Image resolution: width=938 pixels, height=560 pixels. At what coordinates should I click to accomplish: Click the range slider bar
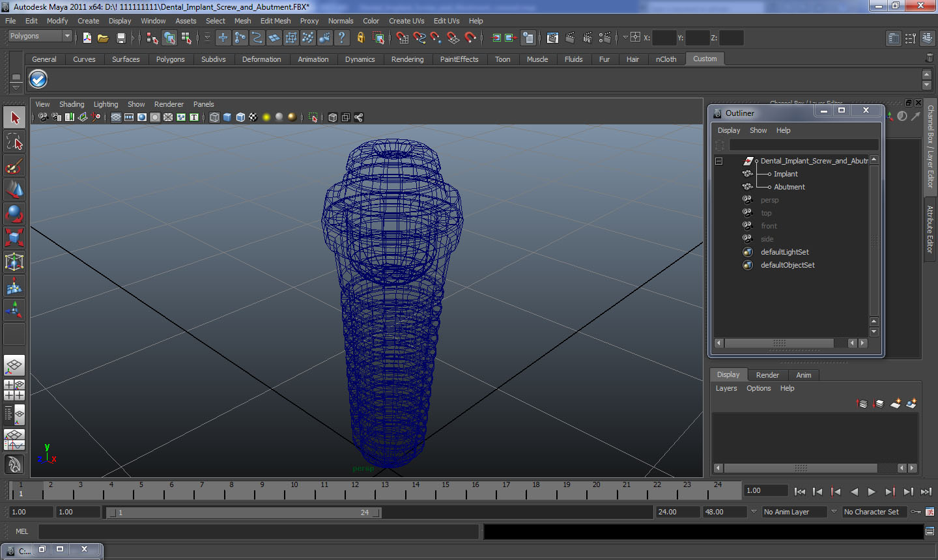pyautogui.click(x=244, y=512)
